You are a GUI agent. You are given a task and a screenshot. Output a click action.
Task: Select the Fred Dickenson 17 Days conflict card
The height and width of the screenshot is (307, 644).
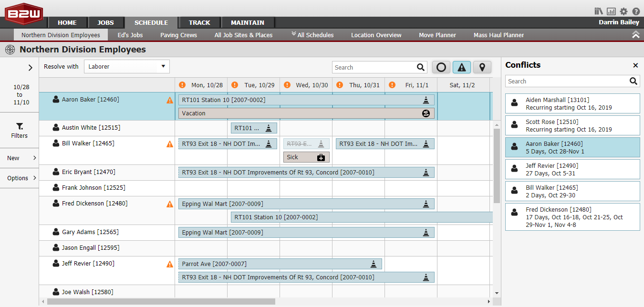[x=572, y=217]
